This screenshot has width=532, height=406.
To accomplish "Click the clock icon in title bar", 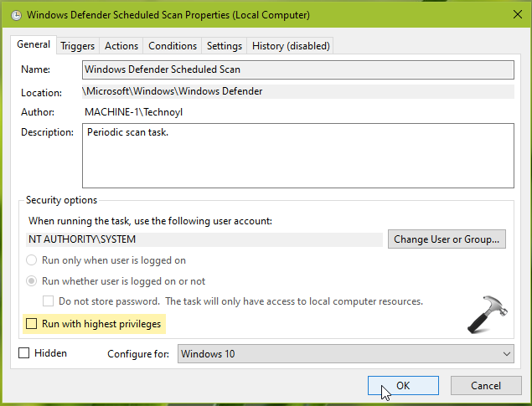I will pyautogui.click(x=11, y=15).
